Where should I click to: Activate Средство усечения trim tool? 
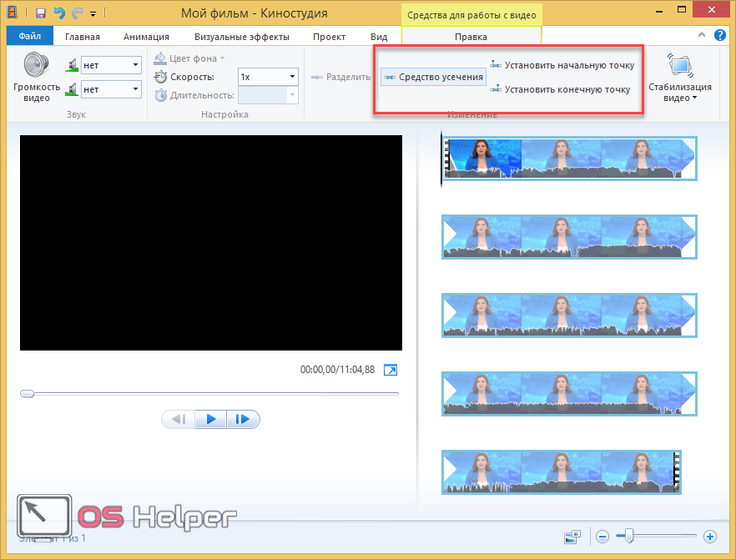click(x=433, y=78)
